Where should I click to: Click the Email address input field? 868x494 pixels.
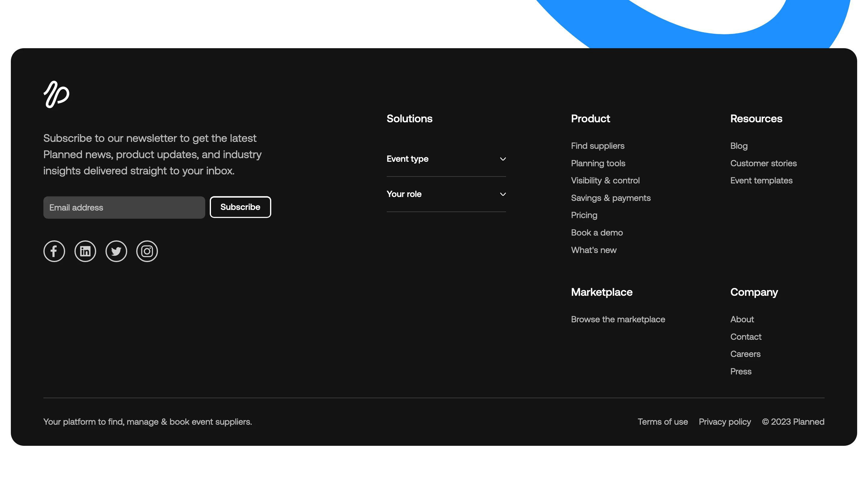pyautogui.click(x=124, y=207)
